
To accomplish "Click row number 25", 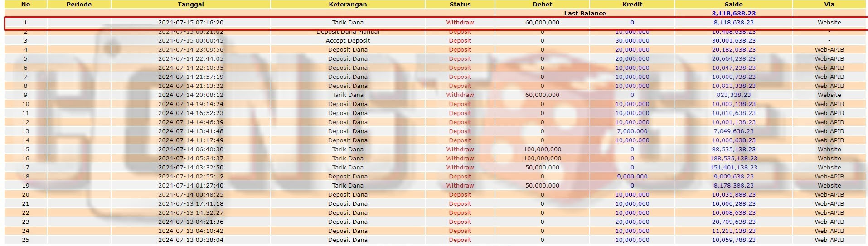I will coord(25,240).
